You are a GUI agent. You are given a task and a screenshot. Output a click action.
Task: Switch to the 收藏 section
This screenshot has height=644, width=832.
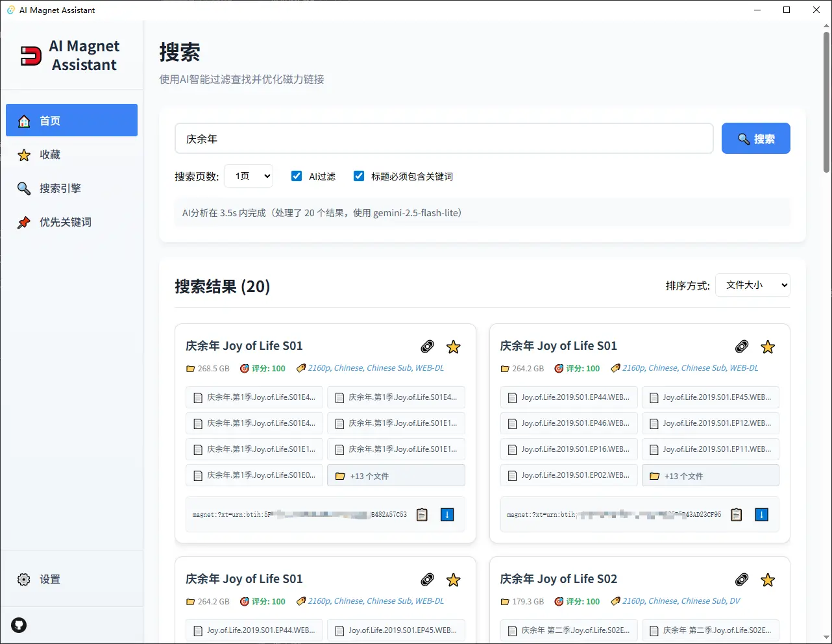[71, 155]
